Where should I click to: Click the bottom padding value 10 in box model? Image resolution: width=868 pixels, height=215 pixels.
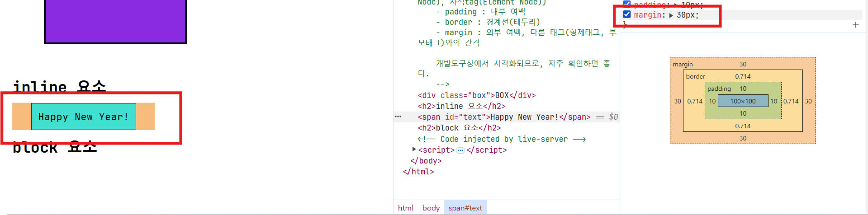743,113
